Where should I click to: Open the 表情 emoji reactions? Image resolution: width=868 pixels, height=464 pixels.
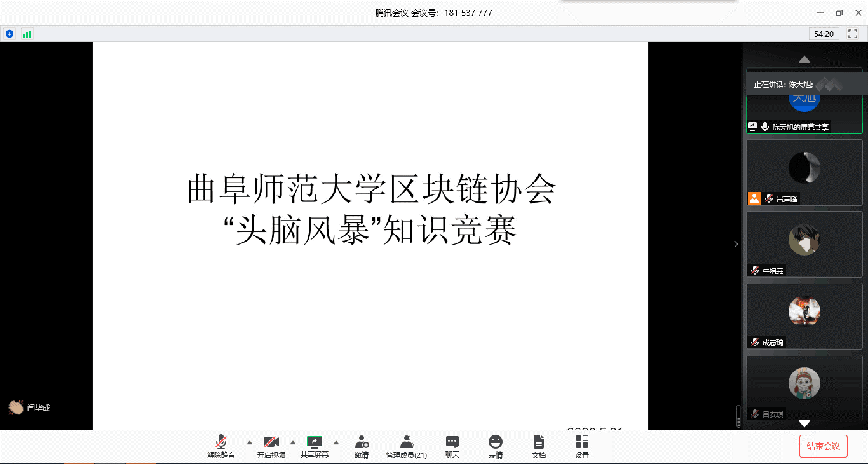[x=496, y=442]
